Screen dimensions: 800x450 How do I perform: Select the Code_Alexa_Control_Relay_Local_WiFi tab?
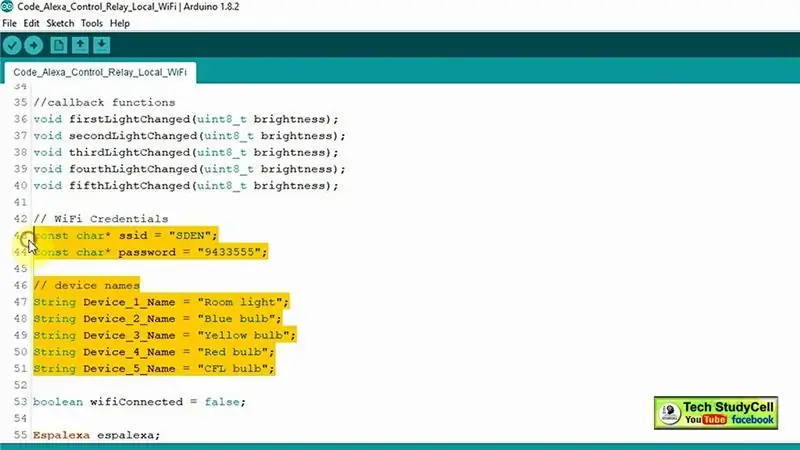pos(100,72)
